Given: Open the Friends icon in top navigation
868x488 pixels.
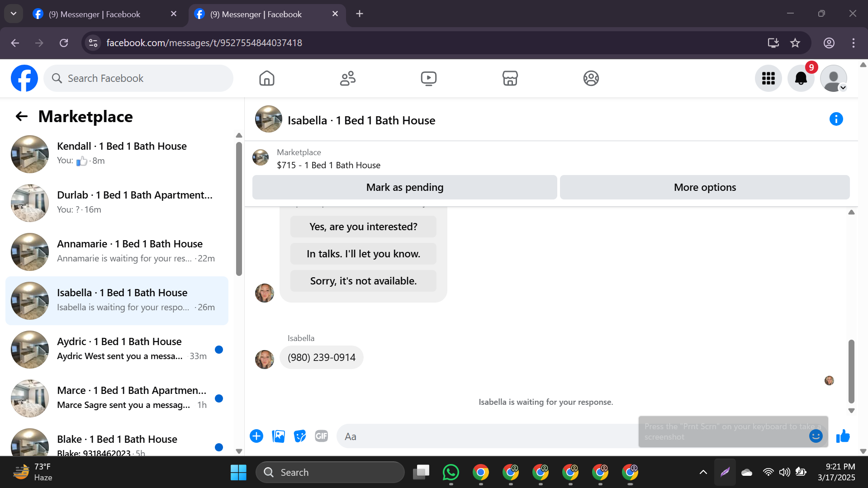Looking at the screenshot, I should point(347,78).
